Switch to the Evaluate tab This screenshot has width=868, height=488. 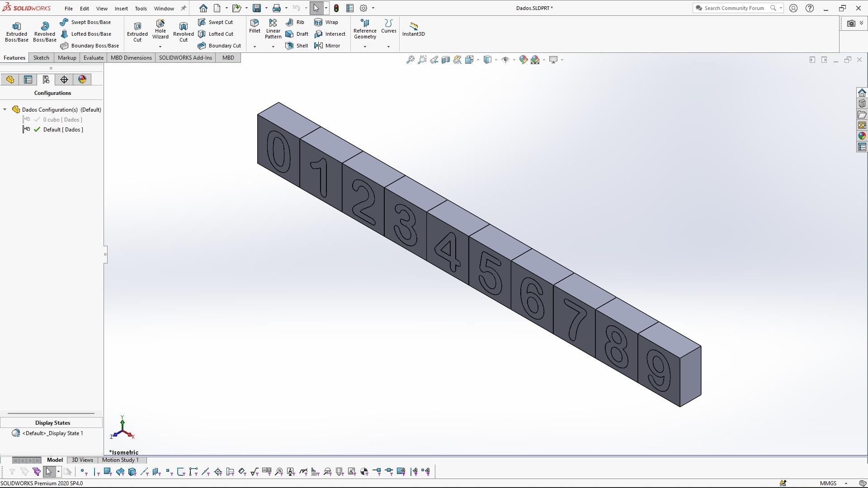[94, 58]
